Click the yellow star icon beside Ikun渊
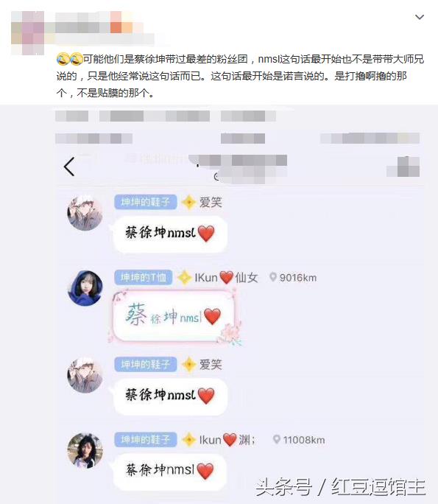Viewport: 438px width, 504px height. pos(188,440)
